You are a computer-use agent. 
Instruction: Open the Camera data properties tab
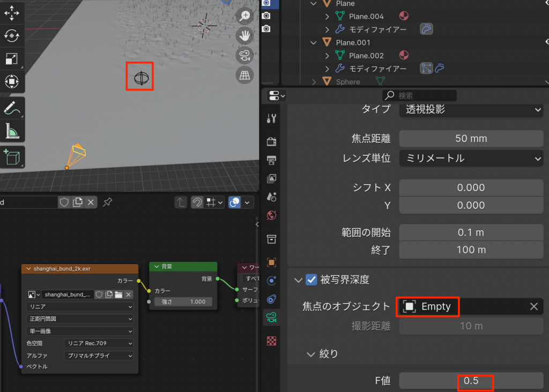(272, 316)
